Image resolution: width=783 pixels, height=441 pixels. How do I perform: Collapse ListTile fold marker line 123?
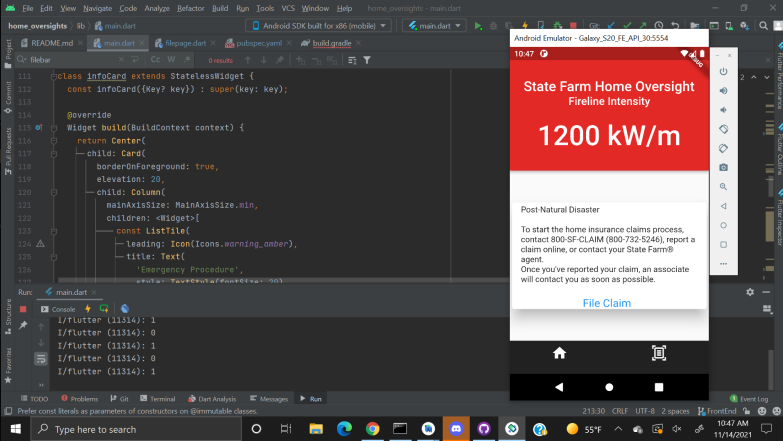[x=53, y=231]
